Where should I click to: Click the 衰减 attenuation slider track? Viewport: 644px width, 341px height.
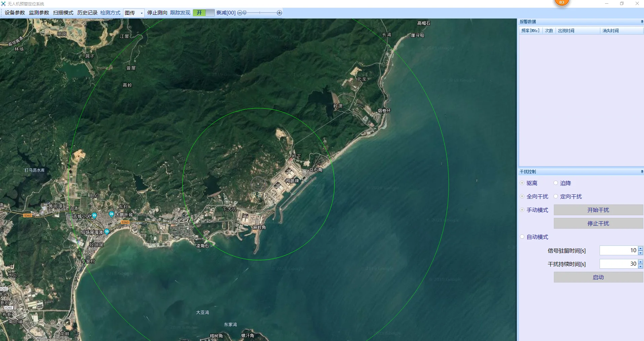click(x=260, y=13)
